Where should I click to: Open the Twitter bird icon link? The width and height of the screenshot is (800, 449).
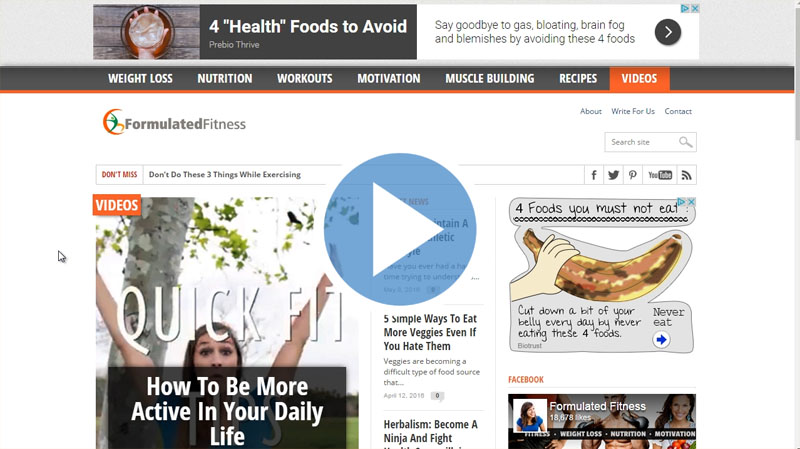click(x=613, y=175)
